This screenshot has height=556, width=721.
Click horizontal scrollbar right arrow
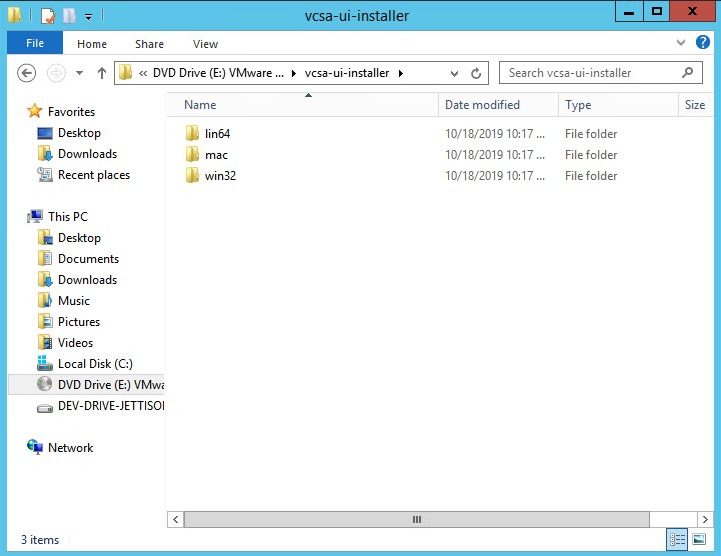point(705,520)
